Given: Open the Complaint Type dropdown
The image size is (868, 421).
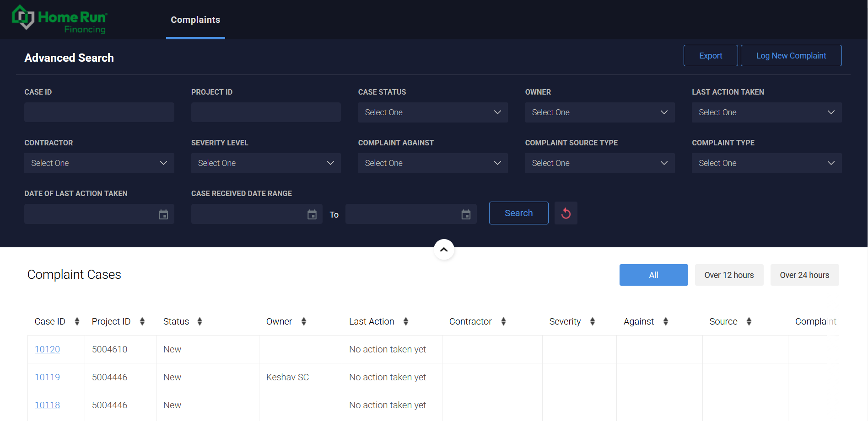Looking at the screenshot, I should click(766, 163).
